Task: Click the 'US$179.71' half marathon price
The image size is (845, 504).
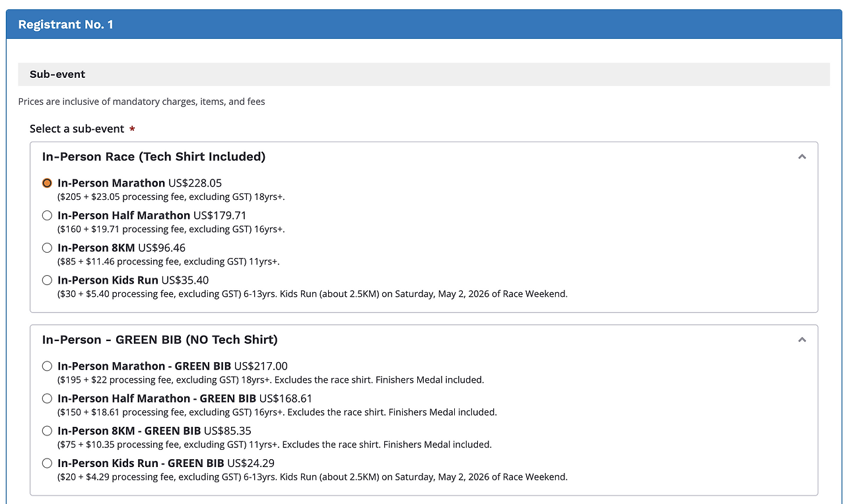Action: click(x=220, y=215)
